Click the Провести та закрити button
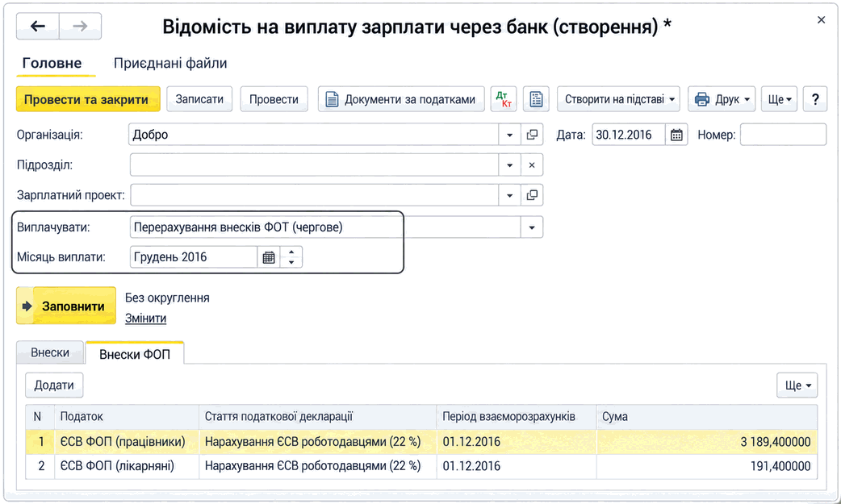This screenshot has height=504, width=841. (x=88, y=99)
